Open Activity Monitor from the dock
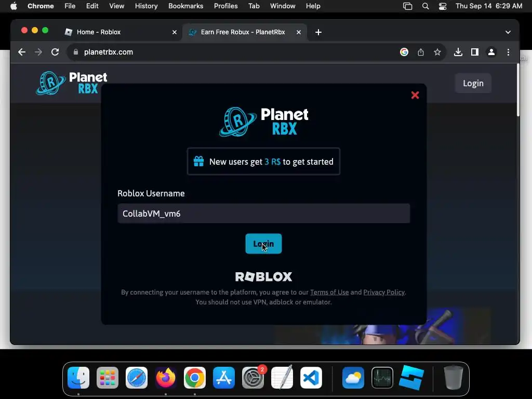This screenshot has width=532, height=399. pos(382,378)
